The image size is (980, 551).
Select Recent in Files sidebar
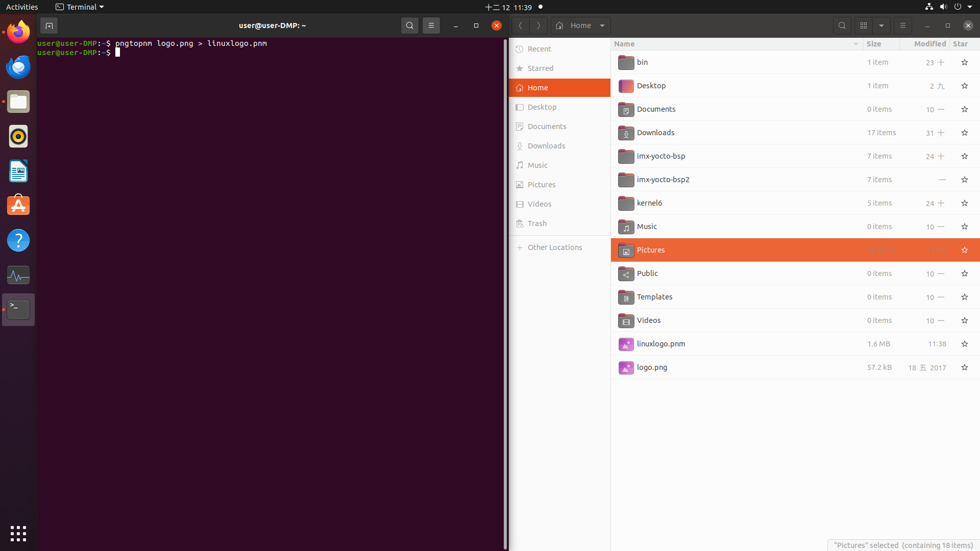click(x=559, y=49)
